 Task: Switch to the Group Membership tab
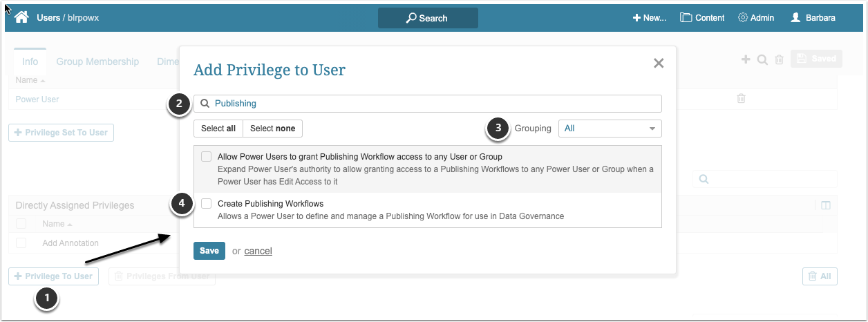(97, 61)
